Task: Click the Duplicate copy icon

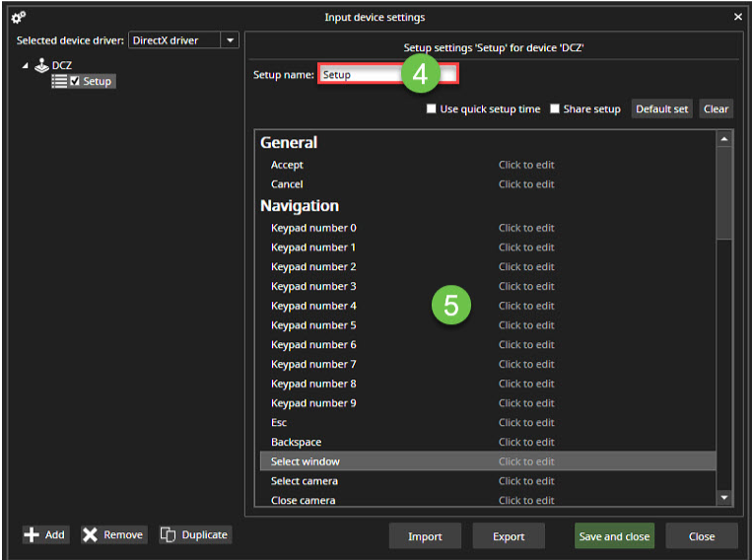Action: pos(168,534)
